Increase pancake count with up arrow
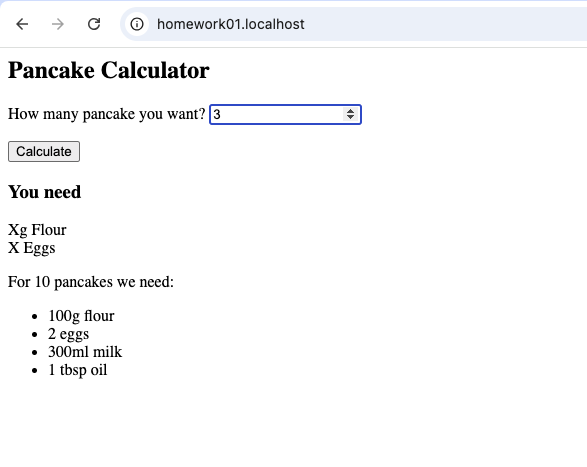 350,111
